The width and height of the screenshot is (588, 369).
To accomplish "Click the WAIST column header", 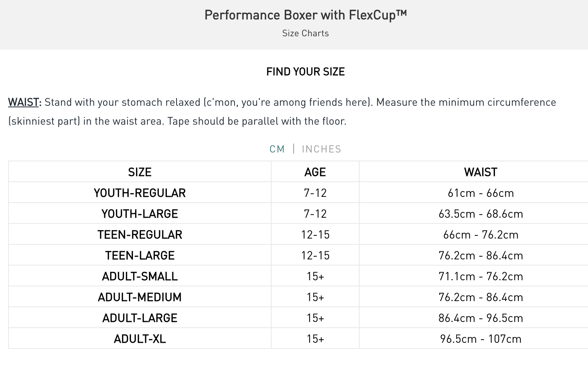I will pos(481,172).
